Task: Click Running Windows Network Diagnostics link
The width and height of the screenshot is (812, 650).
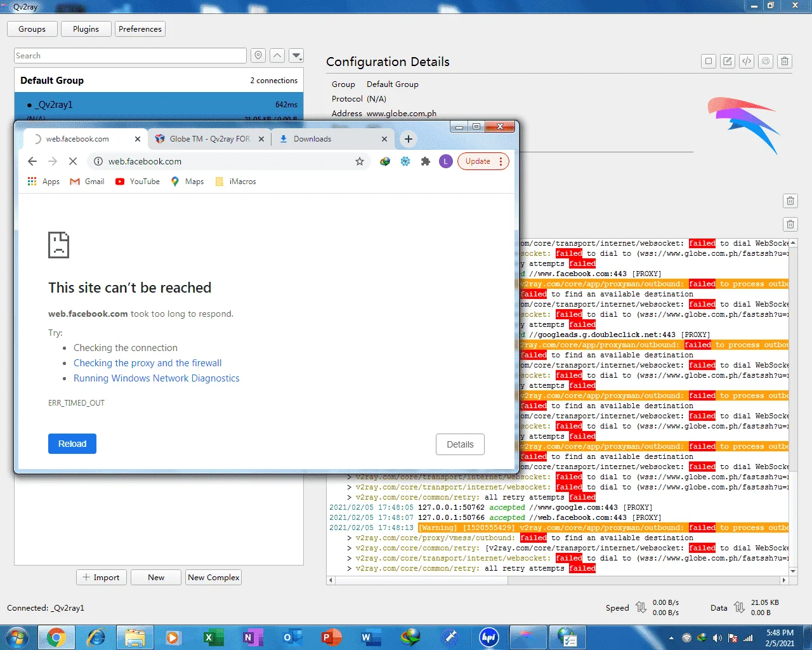Action: [157, 378]
